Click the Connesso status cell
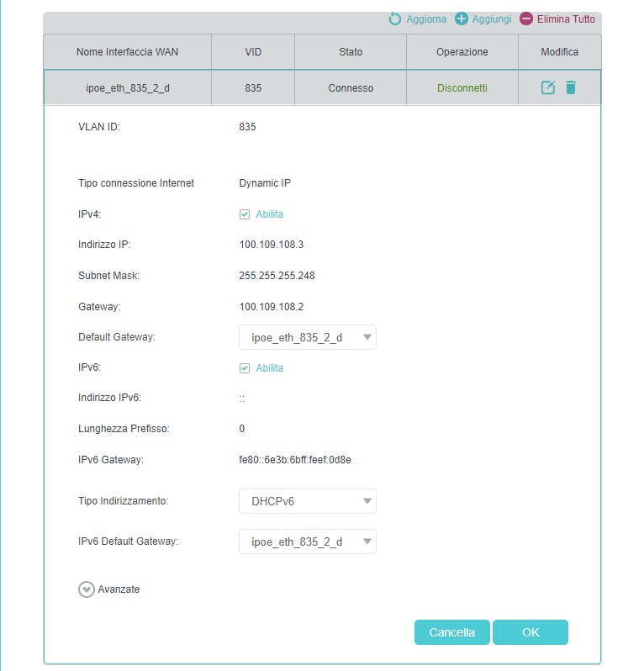644x671 pixels. (x=351, y=88)
